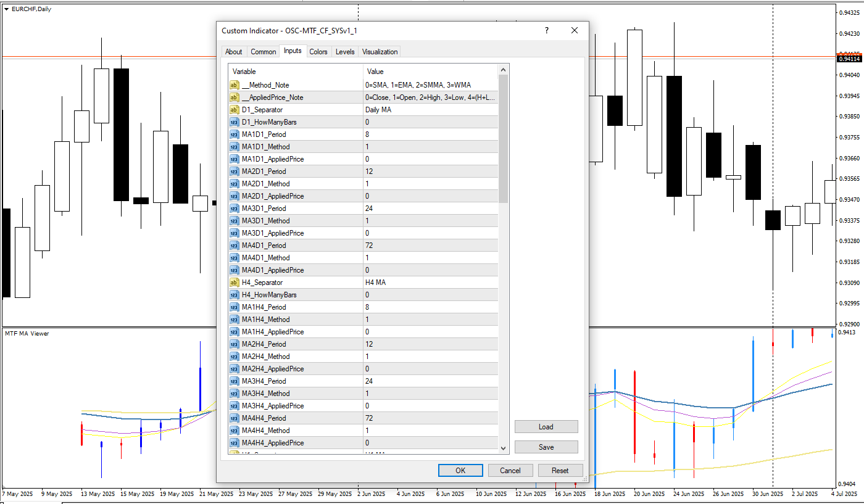Image resolution: width=864 pixels, height=504 pixels.
Task: Click the OK button
Action: click(460, 471)
